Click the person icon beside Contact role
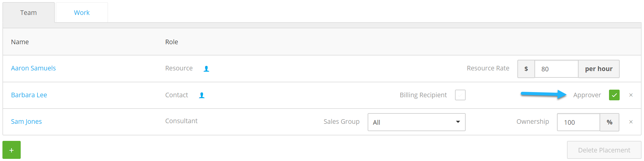The height and width of the screenshot is (161, 644). click(x=202, y=95)
